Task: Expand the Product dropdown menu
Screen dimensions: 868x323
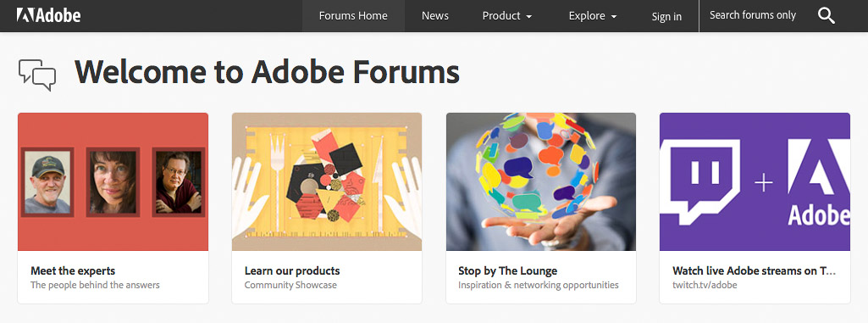Action: [x=506, y=16]
